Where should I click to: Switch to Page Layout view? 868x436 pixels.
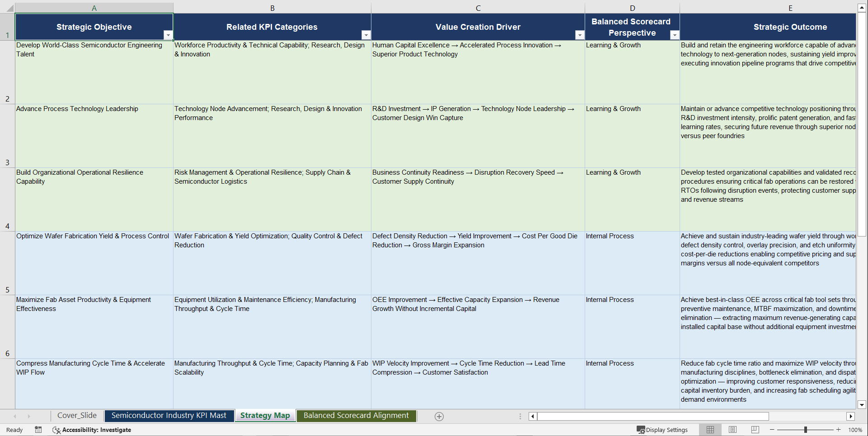(x=733, y=430)
